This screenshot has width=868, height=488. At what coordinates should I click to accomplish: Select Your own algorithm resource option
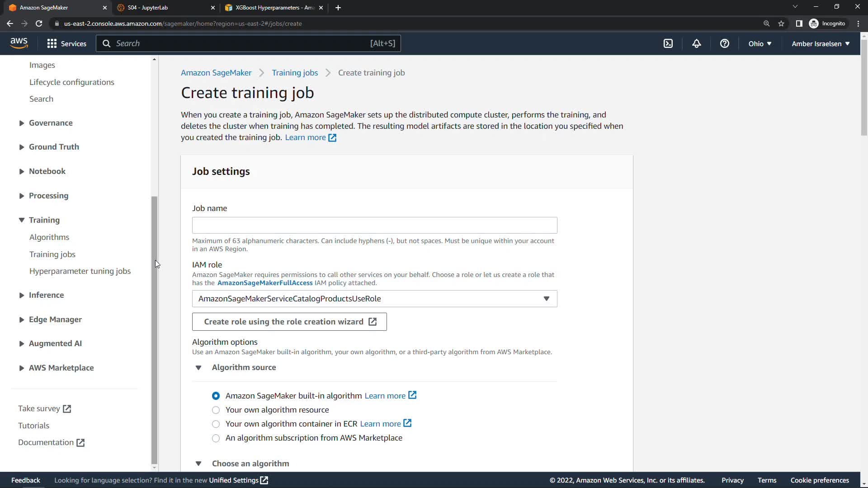(x=216, y=410)
